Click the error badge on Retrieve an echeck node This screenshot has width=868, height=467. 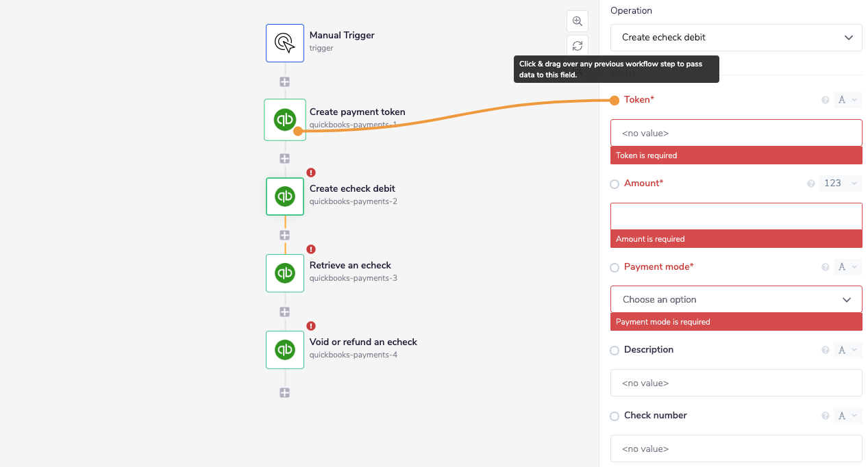310,249
